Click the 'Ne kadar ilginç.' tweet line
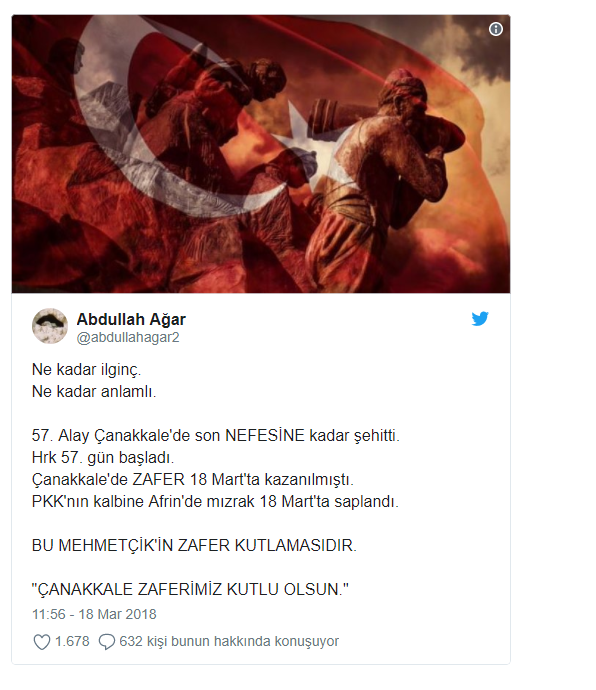The image size is (596, 690). 87,370
